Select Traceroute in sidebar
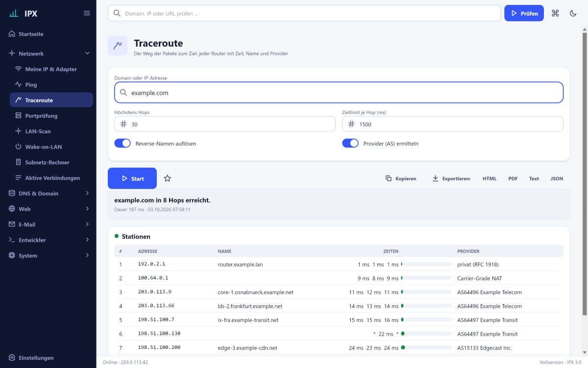 [51, 100]
